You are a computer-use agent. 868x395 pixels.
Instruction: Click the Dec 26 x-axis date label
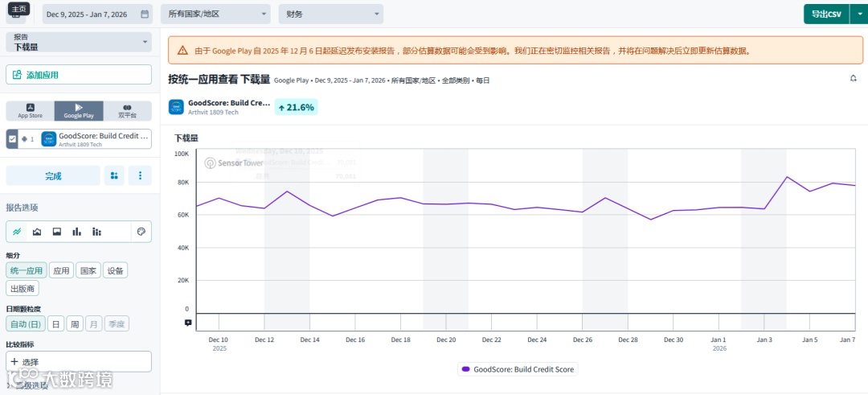click(583, 339)
